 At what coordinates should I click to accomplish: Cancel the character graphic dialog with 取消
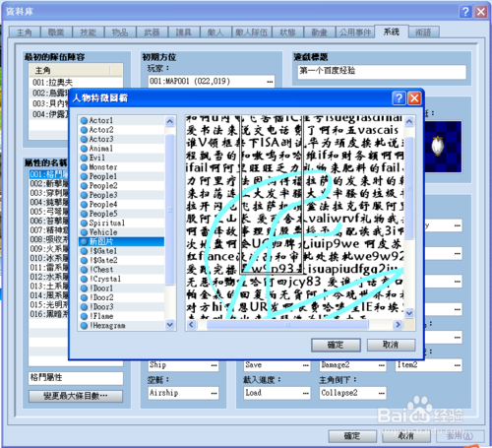pos(391,345)
